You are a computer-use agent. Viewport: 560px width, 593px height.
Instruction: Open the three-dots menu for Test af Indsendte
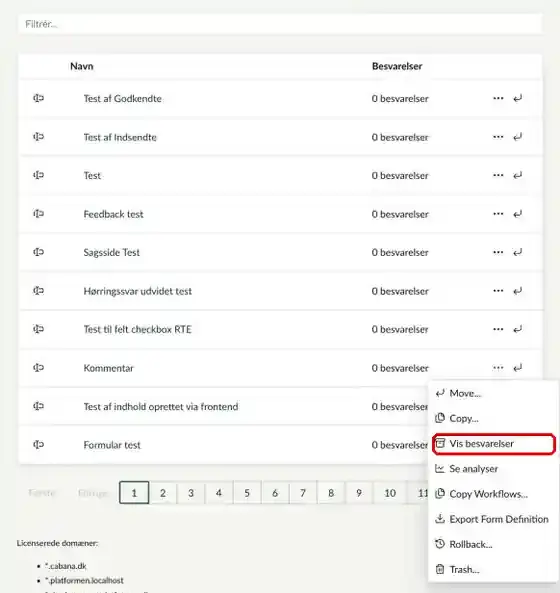[x=498, y=137]
